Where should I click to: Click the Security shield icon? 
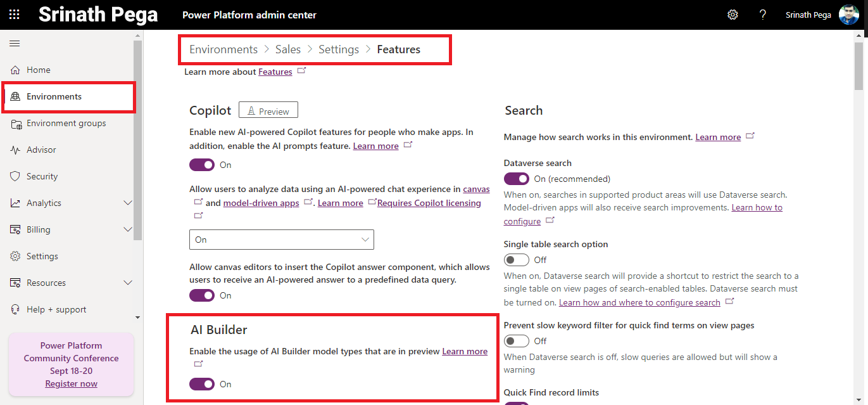pyautogui.click(x=15, y=176)
